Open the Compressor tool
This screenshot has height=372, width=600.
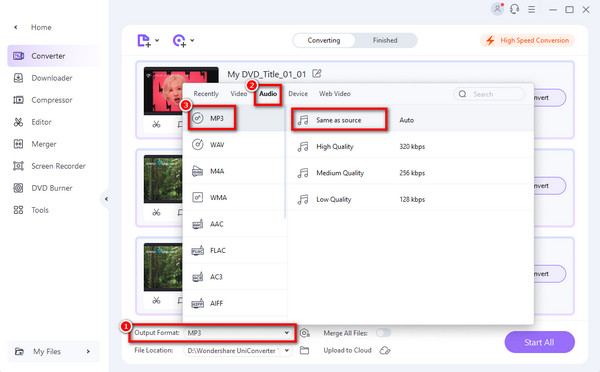[52, 100]
